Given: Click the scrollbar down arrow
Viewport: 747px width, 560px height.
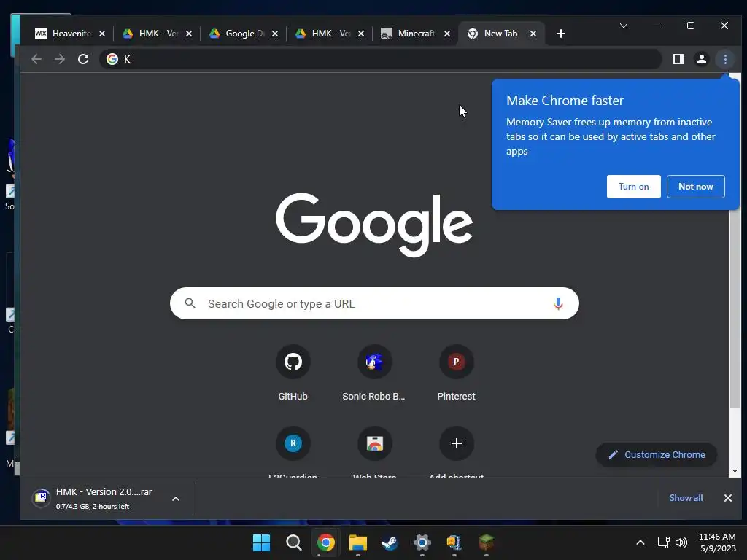Looking at the screenshot, I should click(x=735, y=471).
